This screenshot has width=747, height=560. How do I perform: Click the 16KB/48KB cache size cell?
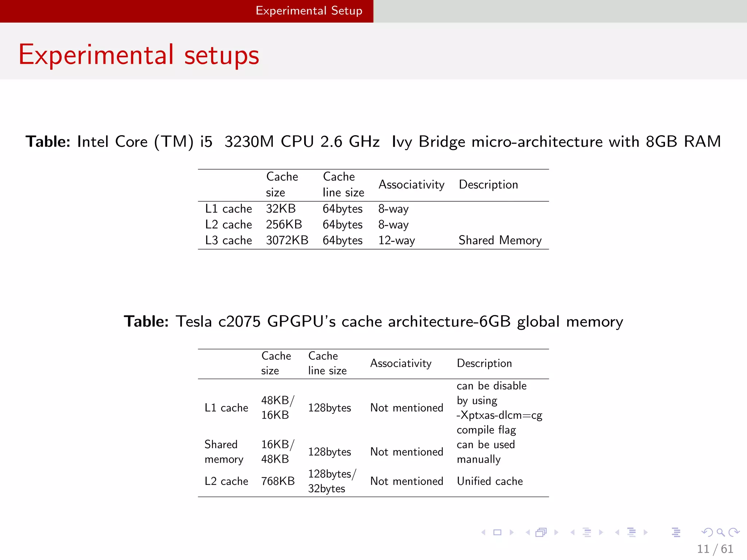[278, 452]
